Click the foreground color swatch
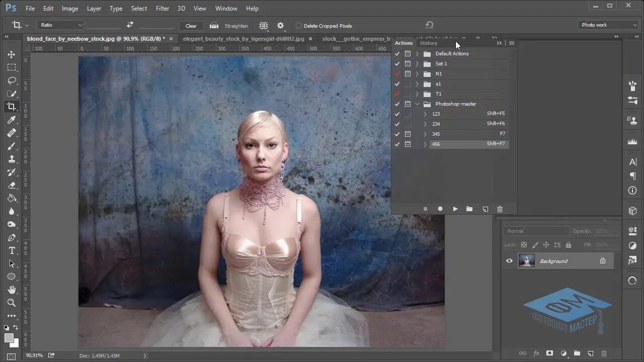644x362 pixels. (x=9, y=338)
